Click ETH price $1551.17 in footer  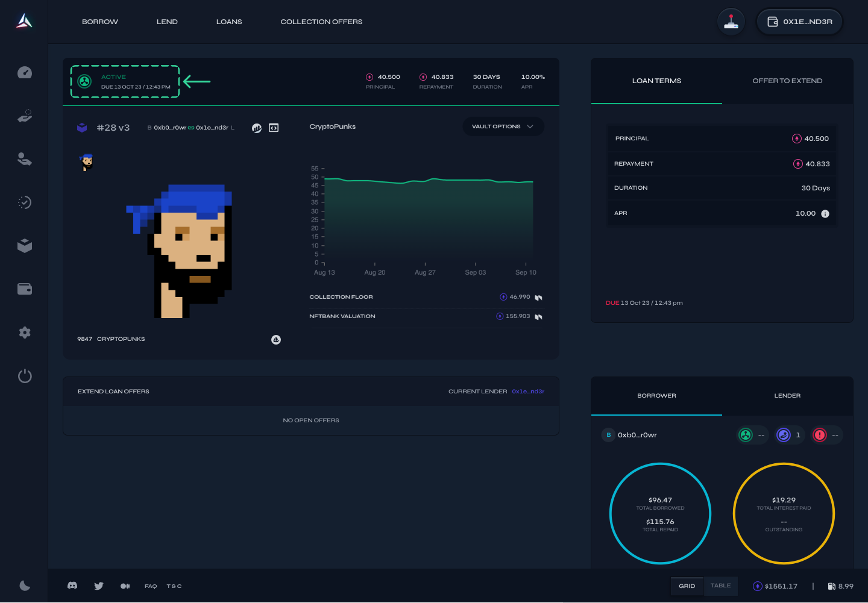pyautogui.click(x=775, y=586)
